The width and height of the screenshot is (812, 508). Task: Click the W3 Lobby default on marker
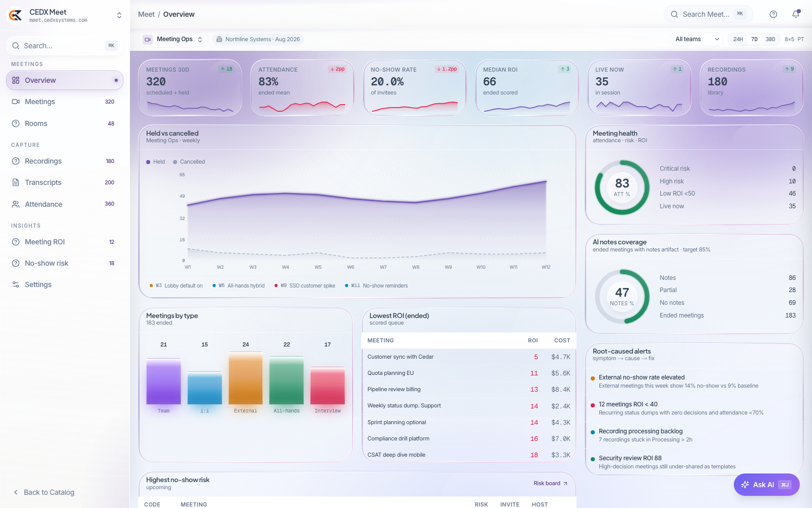click(176, 285)
